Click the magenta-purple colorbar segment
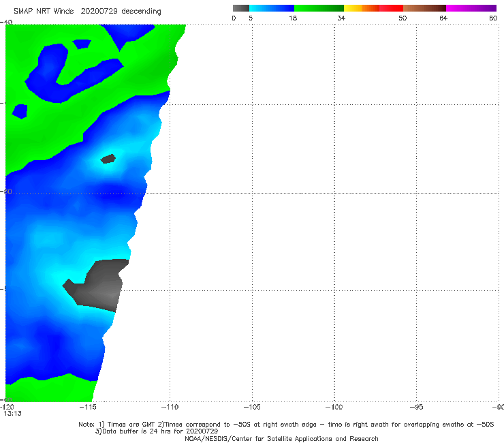Image resolution: width=504 pixels, height=443 pixels. point(471,8)
